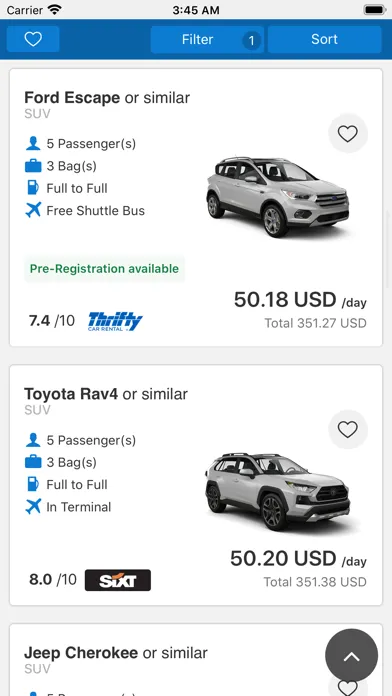Toggle the Jeep Cherokee favorite heart
Image resolution: width=392 pixels, height=696 pixels.
(x=348, y=687)
